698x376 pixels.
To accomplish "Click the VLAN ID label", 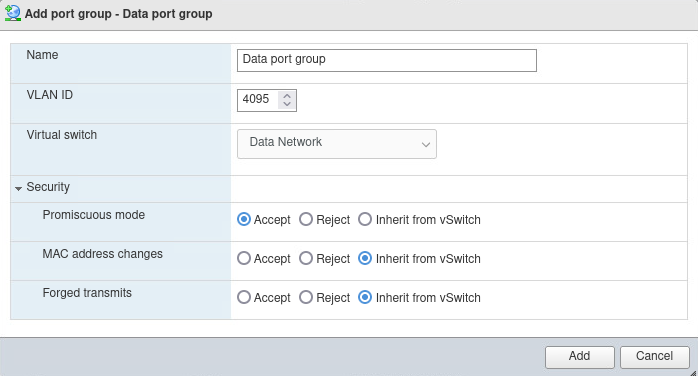I will pyautogui.click(x=50, y=95).
